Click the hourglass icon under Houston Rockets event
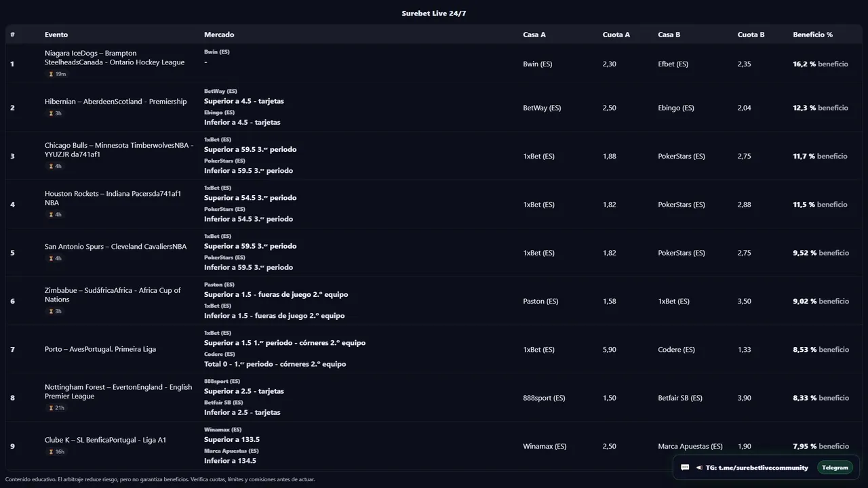Image resolution: width=868 pixels, height=488 pixels. (x=51, y=215)
